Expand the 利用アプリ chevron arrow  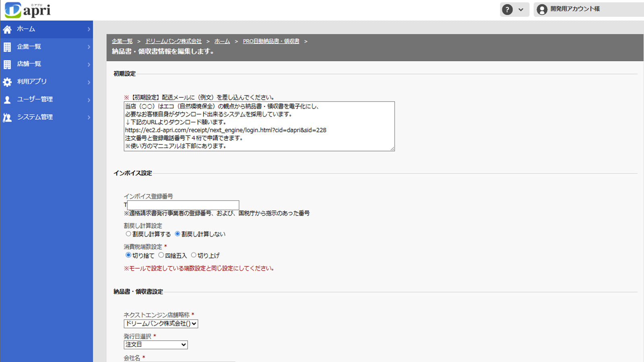point(89,82)
